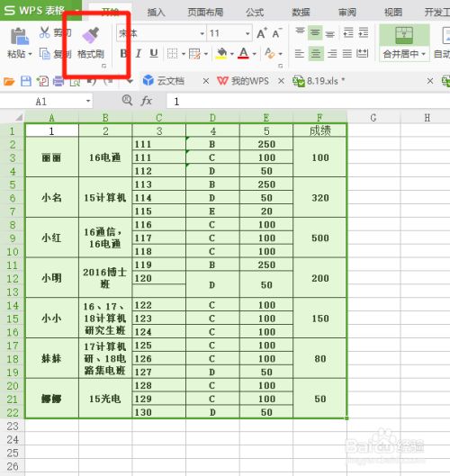450x476 pixels.
Task: Open Merge and Center dropdown arrow
Action: (x=423, y=54)
